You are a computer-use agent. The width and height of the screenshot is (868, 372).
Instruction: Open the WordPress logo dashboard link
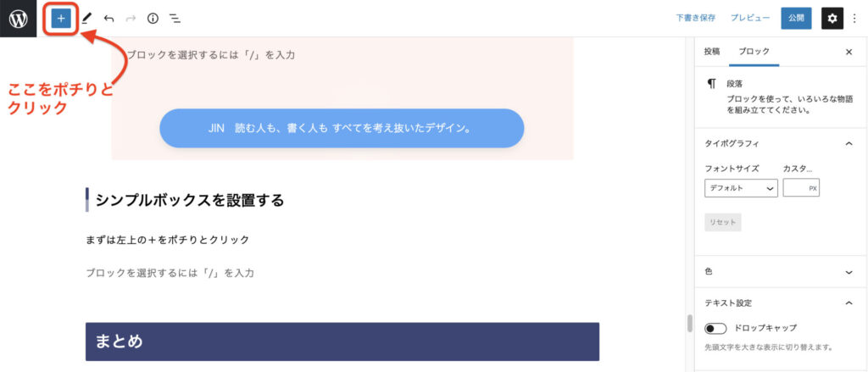19,19
